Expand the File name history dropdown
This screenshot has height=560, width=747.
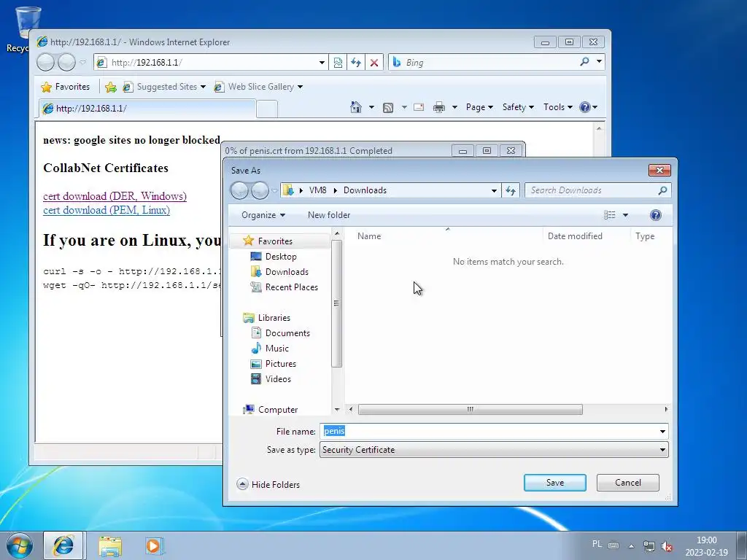[662, 432]
